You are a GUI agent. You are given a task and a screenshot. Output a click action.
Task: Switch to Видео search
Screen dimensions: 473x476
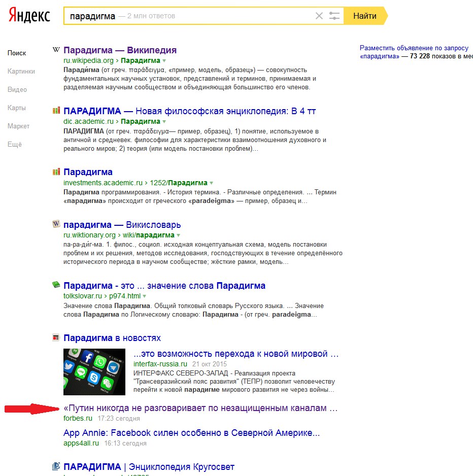pos(17,89)
